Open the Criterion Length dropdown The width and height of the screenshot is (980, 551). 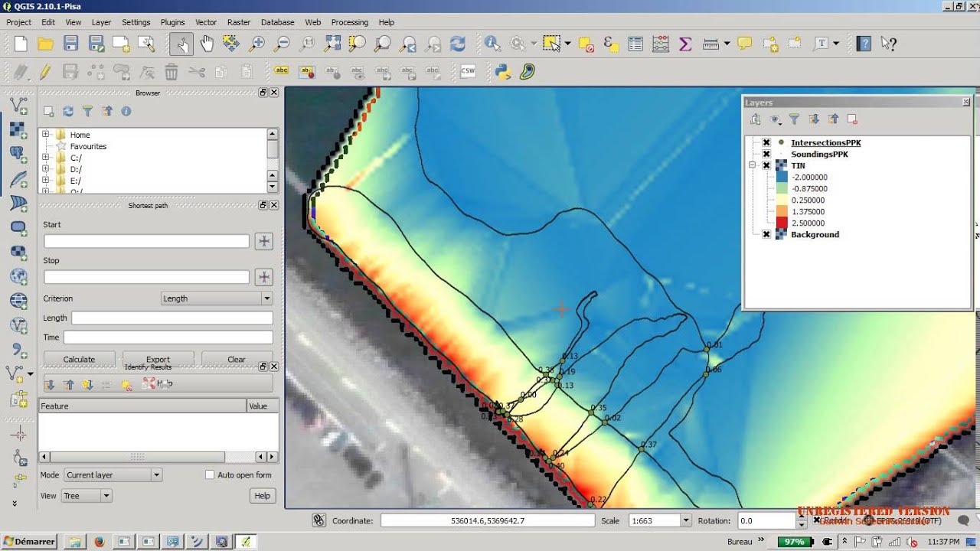coord(217,298)
